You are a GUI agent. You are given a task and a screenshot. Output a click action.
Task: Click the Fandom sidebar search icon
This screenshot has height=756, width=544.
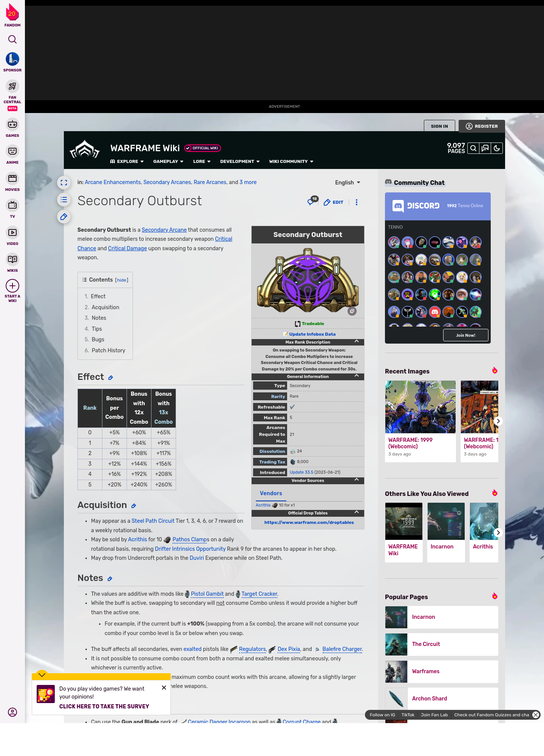point(12,39)
